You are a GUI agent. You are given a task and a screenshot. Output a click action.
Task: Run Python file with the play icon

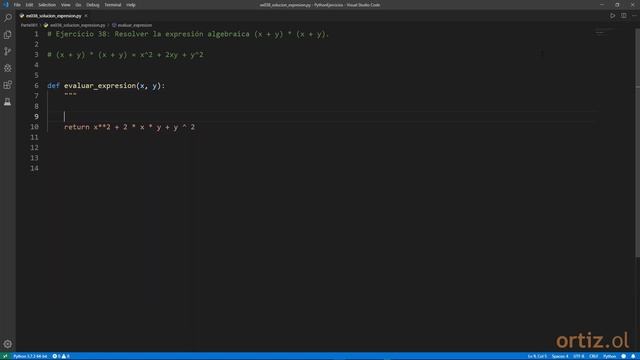pyautogui.click(x=612, y=16)
